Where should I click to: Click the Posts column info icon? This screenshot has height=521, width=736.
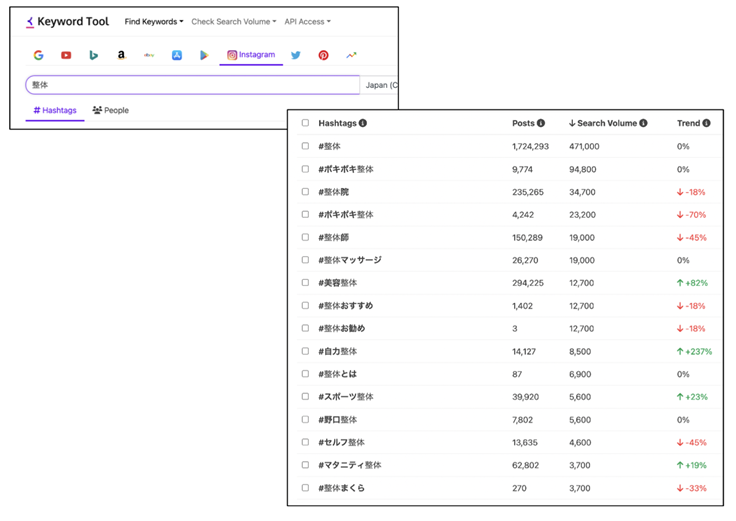(x=541, y=123)
